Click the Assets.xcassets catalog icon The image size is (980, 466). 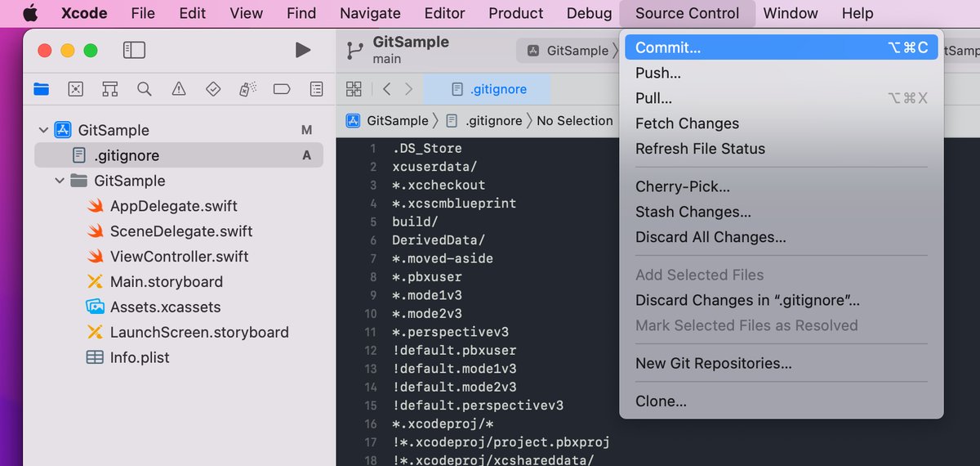tap(96, 307)
